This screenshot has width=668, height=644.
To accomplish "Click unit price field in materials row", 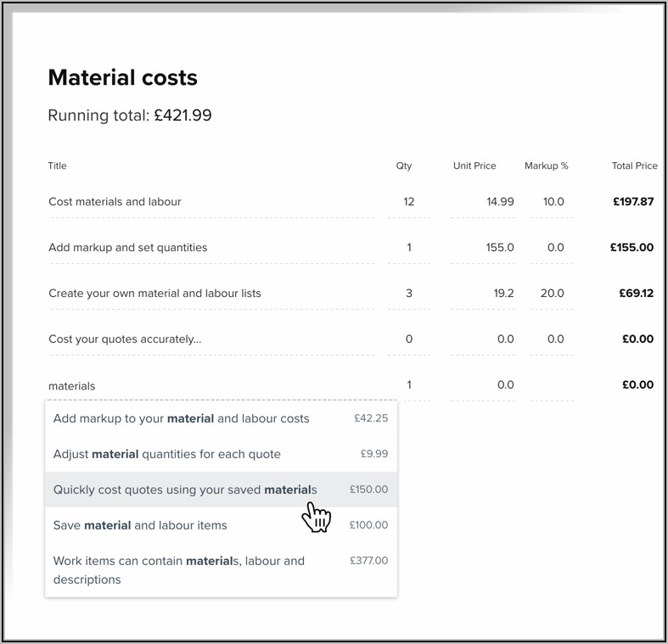I will pyautogui.click(x=483, y=385).
